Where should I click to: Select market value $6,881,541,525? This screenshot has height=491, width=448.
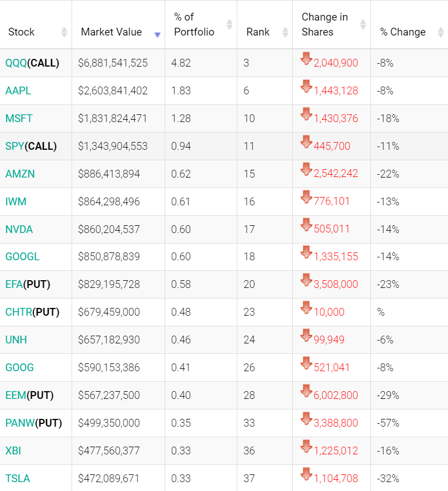(113, 63)
